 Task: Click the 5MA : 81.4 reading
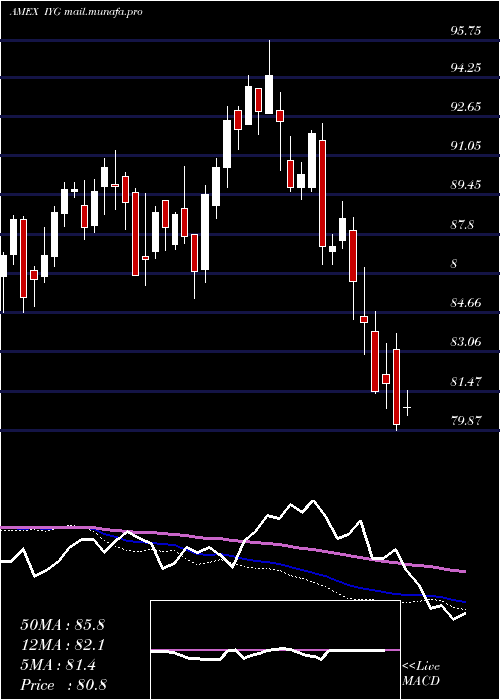pos(58,665)
